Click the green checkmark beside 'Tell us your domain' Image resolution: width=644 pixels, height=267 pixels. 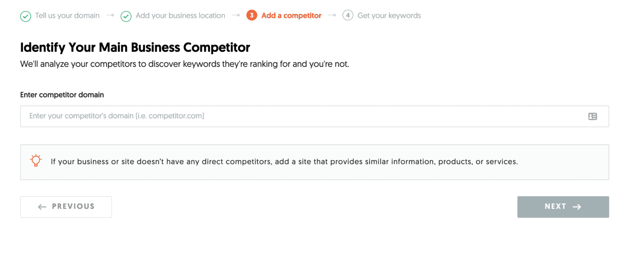pyautogui.click(x=25, y=15)
